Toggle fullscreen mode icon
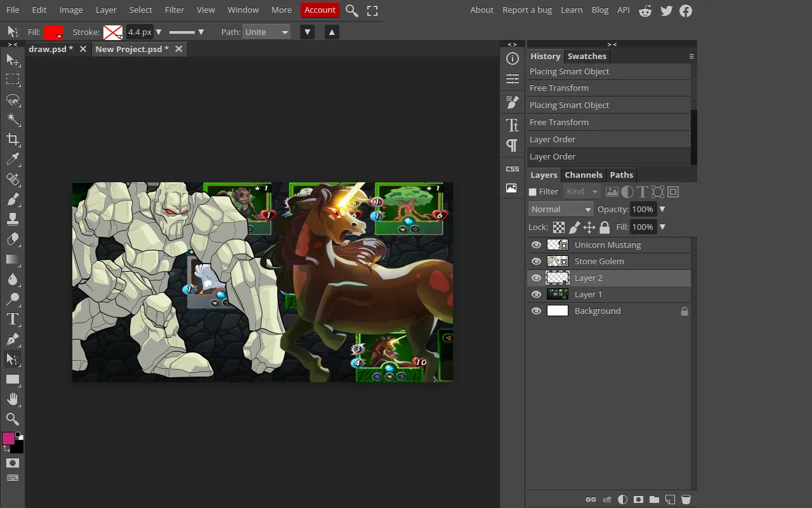 pos(372,11)
